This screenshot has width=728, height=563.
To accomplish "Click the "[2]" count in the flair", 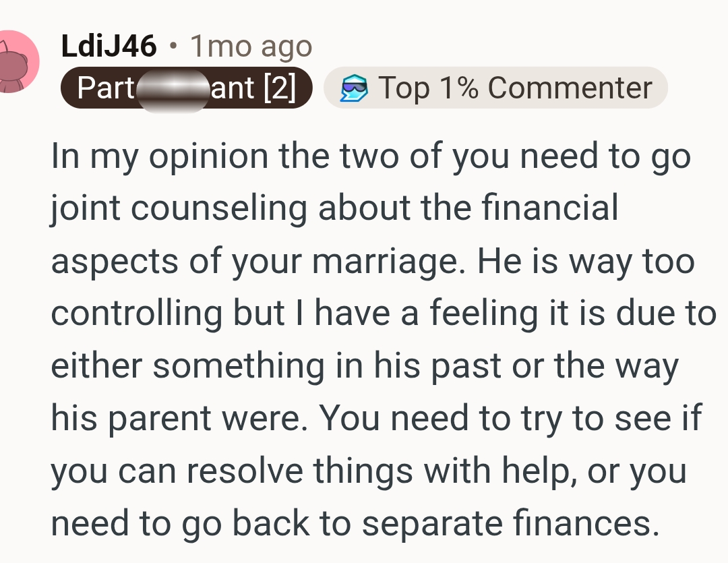I will coord(280,88).
